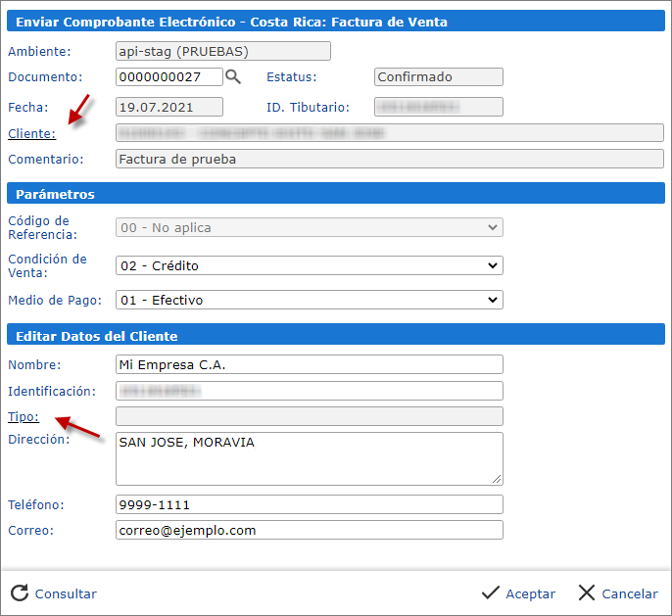
Task: Open the Condición de Venta dropdown
Action: pos(309,265)
